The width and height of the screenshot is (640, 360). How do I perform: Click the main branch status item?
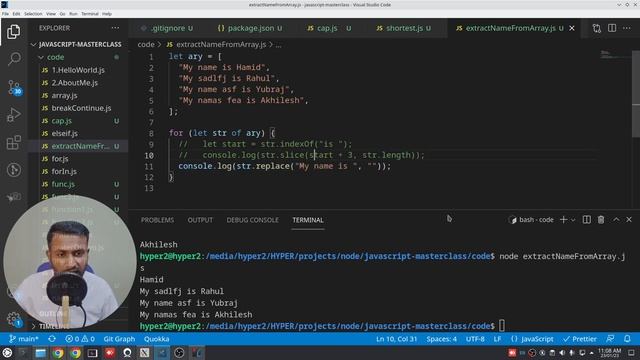[24, 339]
